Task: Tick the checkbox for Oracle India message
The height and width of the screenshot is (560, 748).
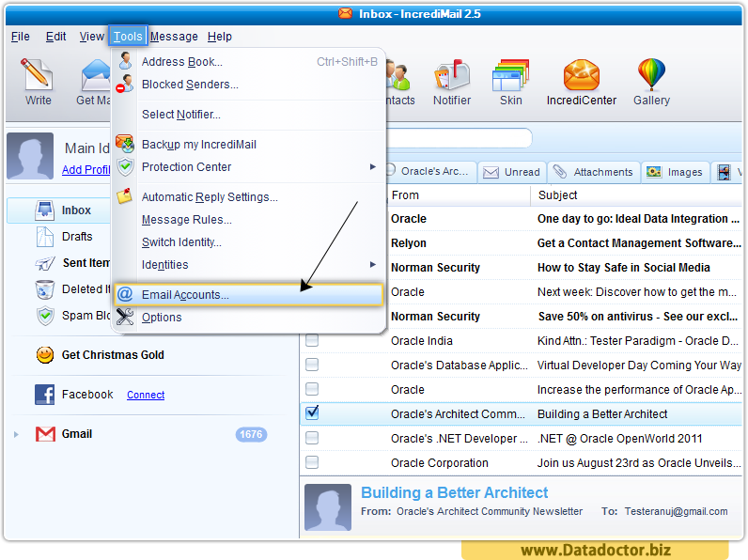Action: pos(312,340)
